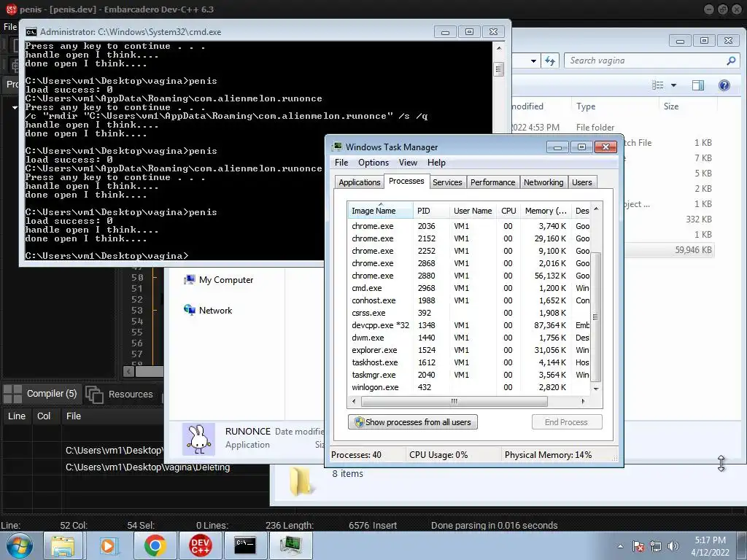Screen dimensions: 747x560
Task: Show hidden tray icons arrow
Action: pos(620,546)
